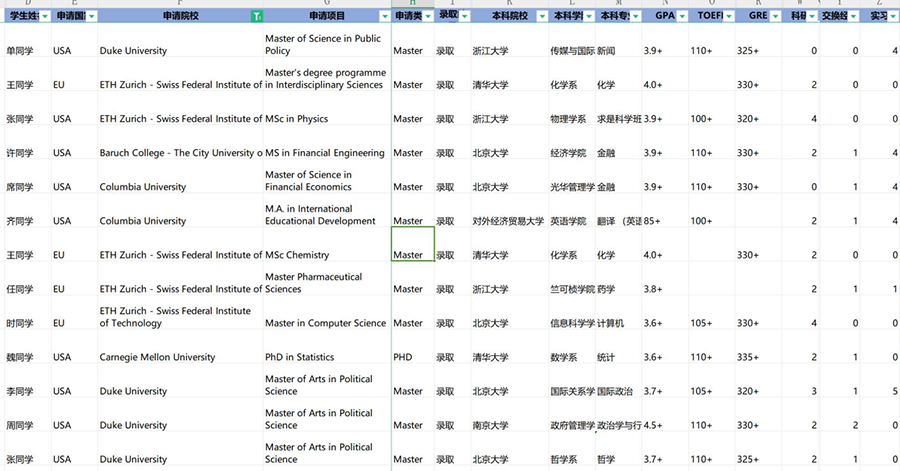
Task: Click the PHD application type cell
Action: [x=402, y=357]
